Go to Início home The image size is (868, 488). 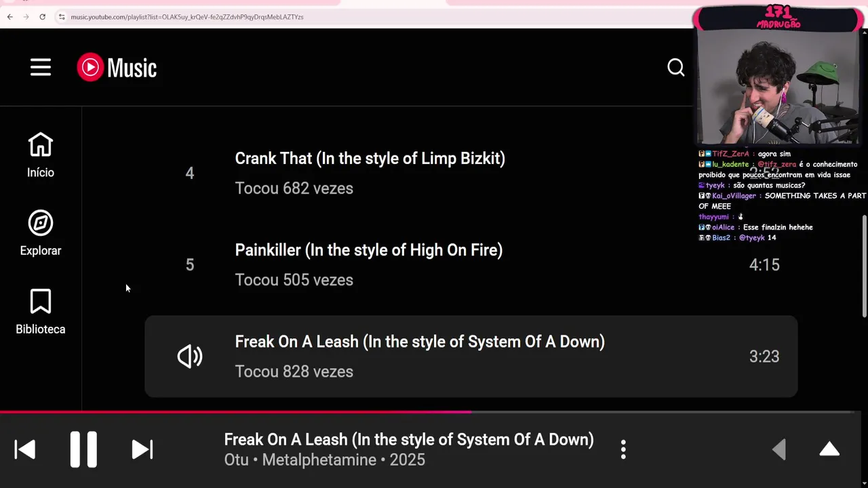(x=41, y=155)
